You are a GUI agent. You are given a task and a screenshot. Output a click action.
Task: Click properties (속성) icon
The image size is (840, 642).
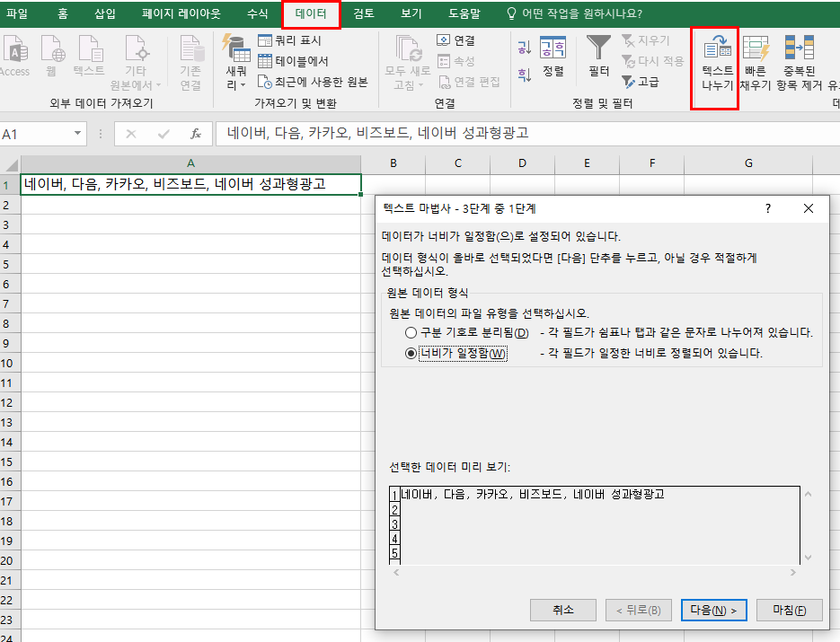(x=455, y=61)
